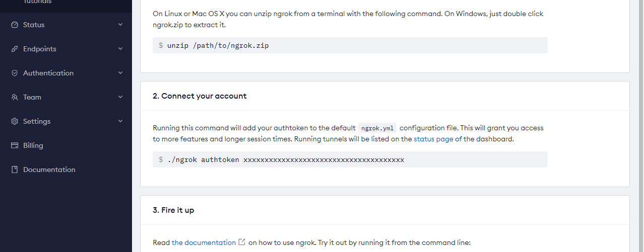Click the Authentication shield icon
Viewport: 644px width, 252px height.
[15, 73]
